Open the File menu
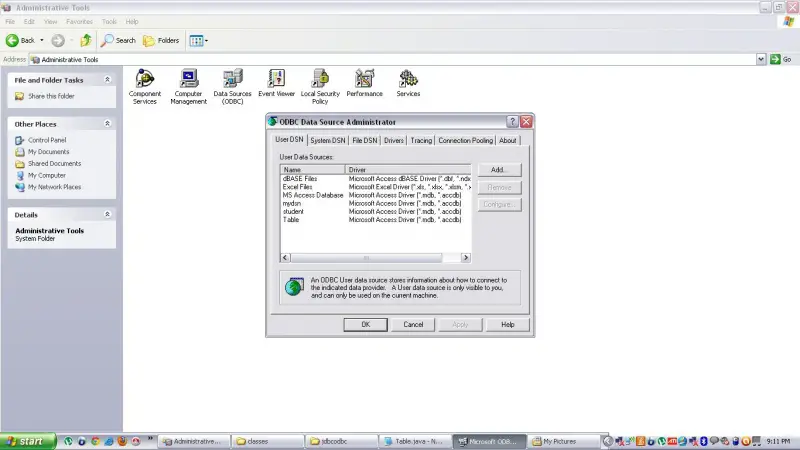This screenshot has width=800, height=450. 10,21
